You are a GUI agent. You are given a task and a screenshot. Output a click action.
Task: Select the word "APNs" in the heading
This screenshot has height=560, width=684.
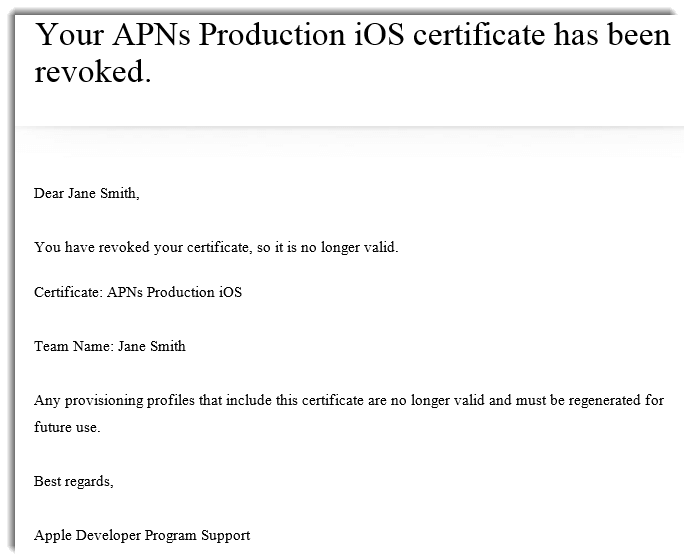click(153, 35)
